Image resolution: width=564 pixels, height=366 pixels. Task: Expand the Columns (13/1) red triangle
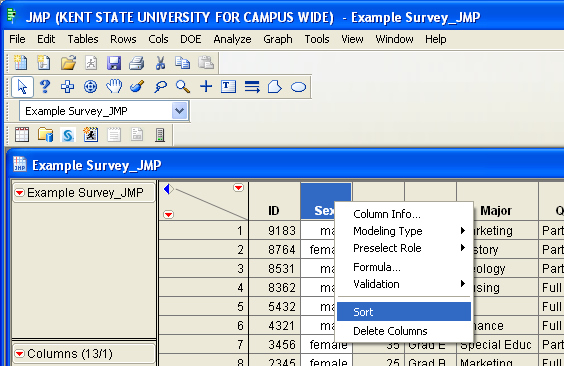pyautogui.click(x=19, y=354)
